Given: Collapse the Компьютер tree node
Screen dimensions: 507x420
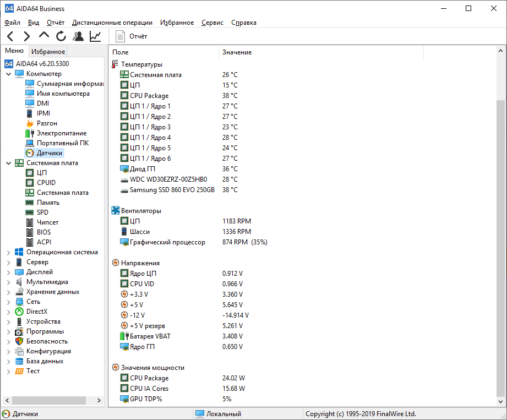Looking at the screenshot, I should (9, 74).
